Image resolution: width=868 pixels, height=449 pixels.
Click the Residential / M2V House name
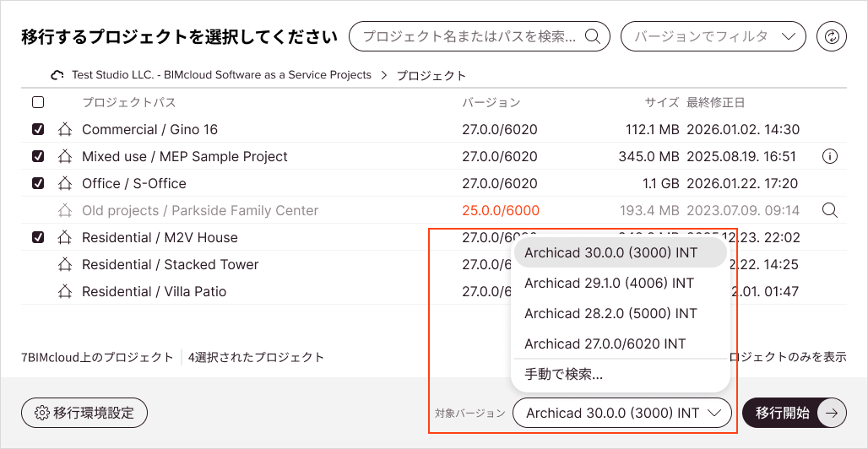point(160,237)
